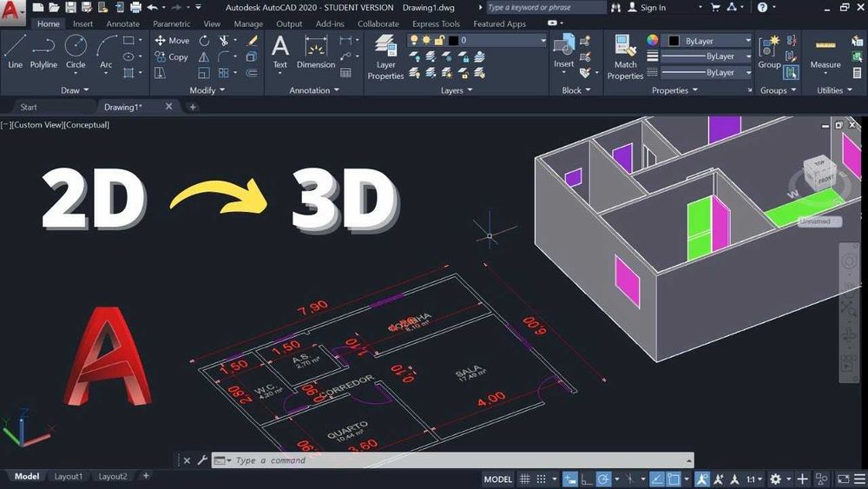Toggle ortho mode in status bar
This screenshot has width=868, height=489.
[586, 479]
